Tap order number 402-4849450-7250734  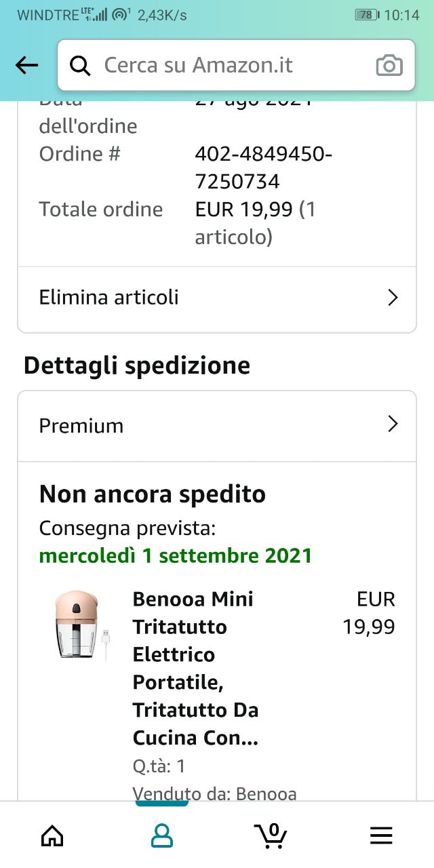263,167
